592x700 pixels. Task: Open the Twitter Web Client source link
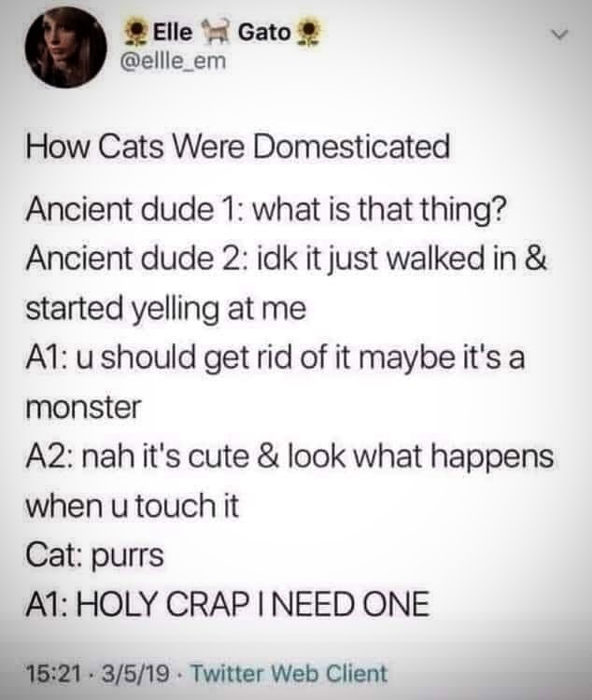(289, 673)
